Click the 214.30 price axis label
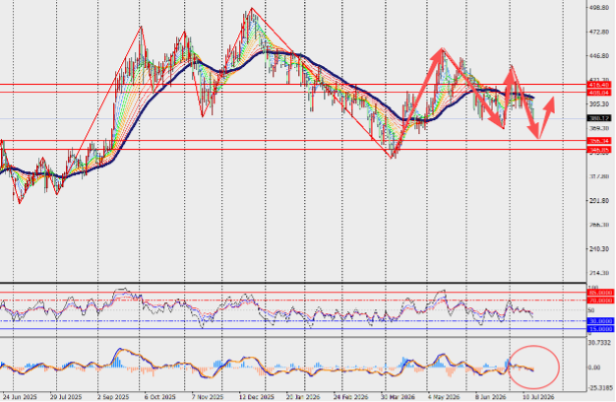This screenshot has width=616, height=402. (x=600, y=273)
